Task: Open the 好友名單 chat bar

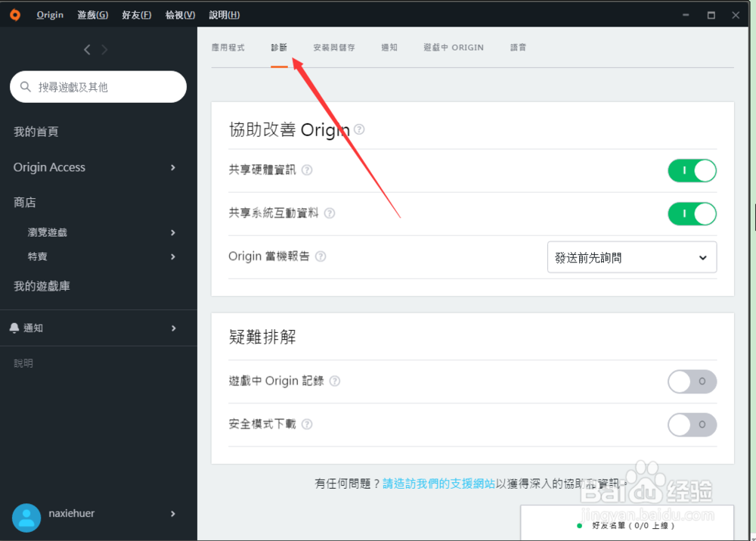Action: click(x=627, y=523)
